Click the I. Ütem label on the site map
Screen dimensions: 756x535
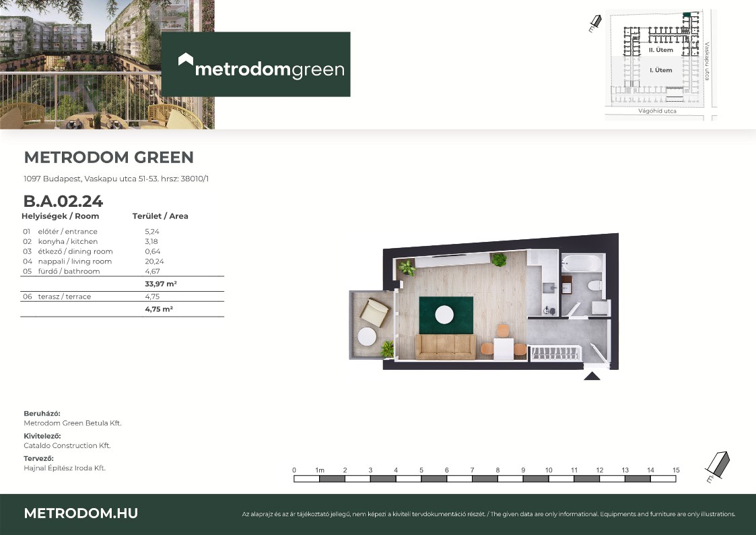click(660, 70)
